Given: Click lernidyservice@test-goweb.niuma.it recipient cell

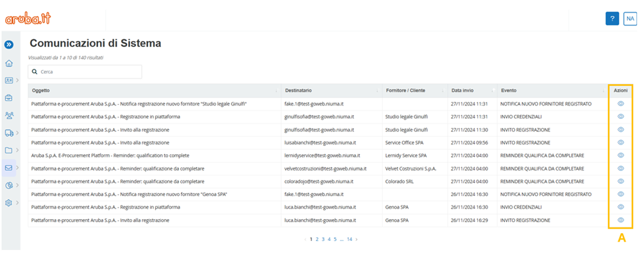Looking at the screenshot, I should point(323,155).
